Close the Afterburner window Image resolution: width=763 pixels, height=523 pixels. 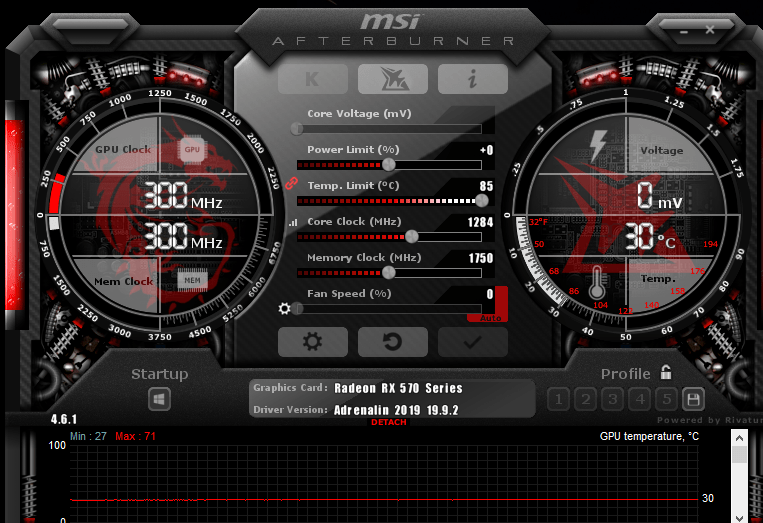click(710, 30)
